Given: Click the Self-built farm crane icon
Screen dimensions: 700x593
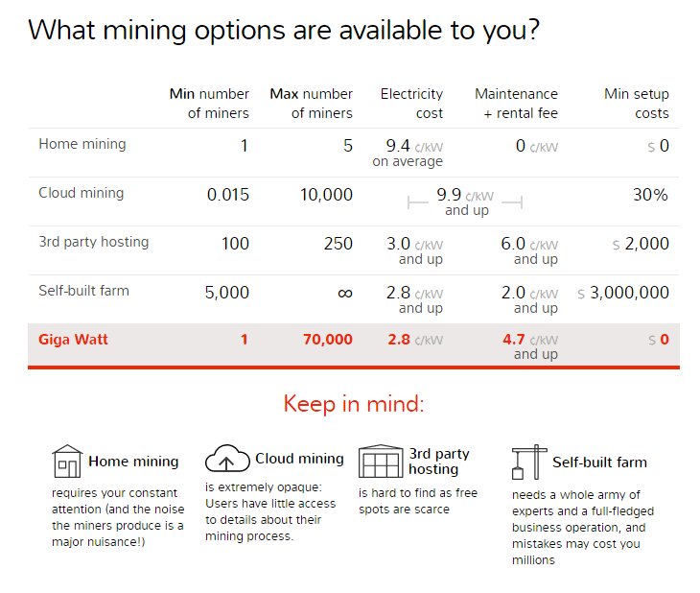Looking at the screenshot, I should (x=529, y=463).
